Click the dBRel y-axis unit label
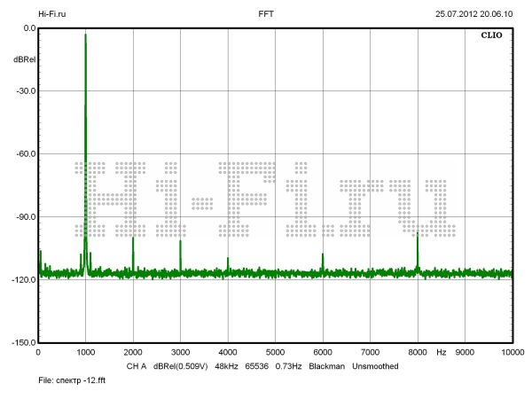 click(x=24, y=59)
